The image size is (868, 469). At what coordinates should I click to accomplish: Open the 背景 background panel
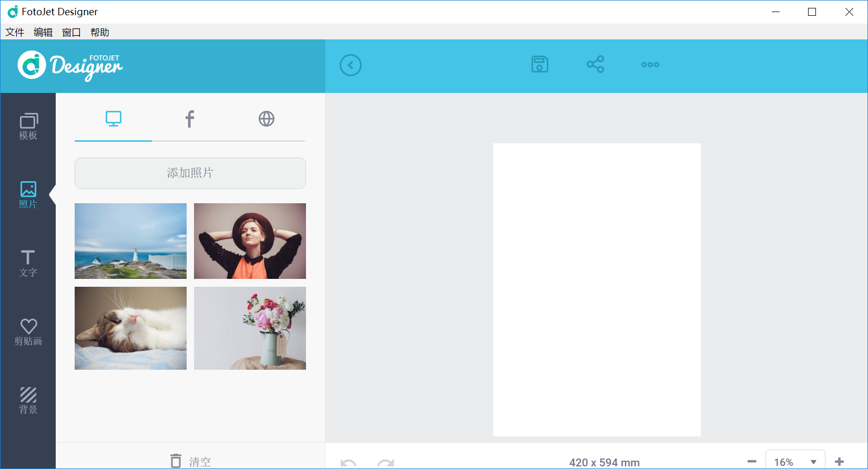(28, 400)
